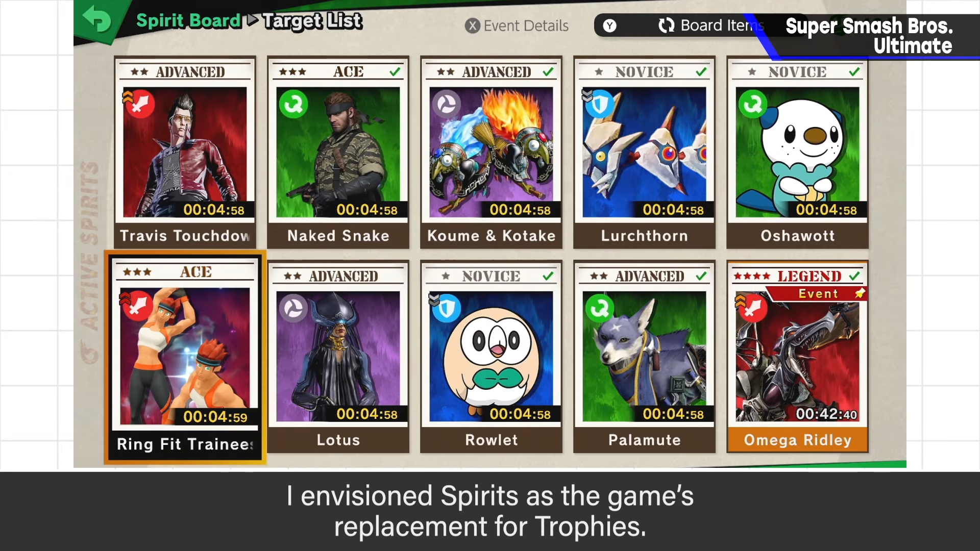Image resolution: width=980 pixels, height=551 pixels.
Task: Click the Board Items refresh arrows icon
Action: click(667, 25)
